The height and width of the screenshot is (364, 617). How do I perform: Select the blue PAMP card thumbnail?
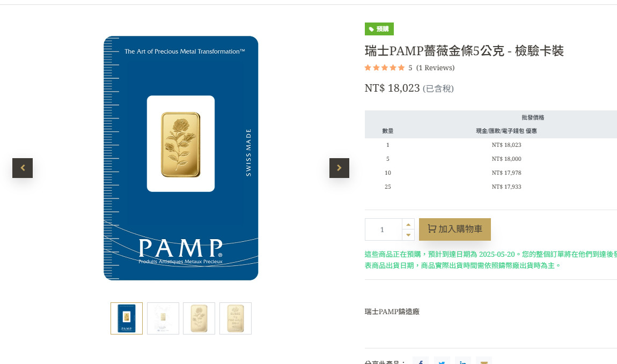click(127, 318)
